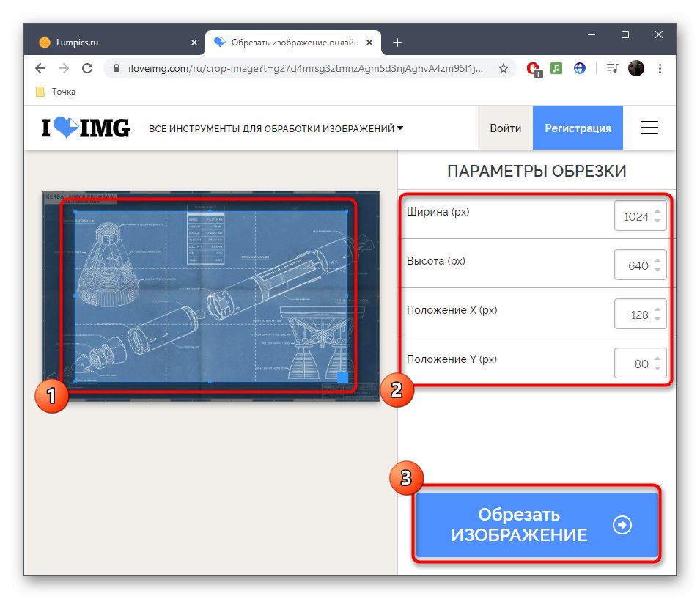This screenshot has width=700, height=599.
Task: Go back to previous page
Action: 40,68
